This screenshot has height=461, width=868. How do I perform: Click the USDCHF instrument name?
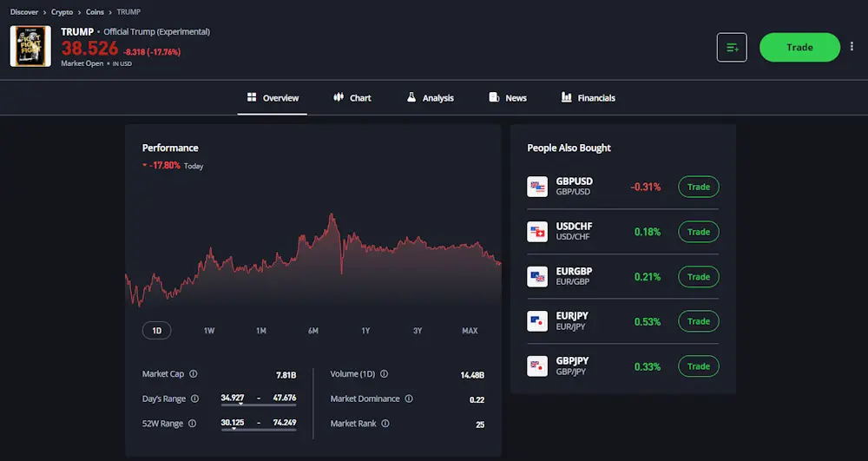pos(574,226)
